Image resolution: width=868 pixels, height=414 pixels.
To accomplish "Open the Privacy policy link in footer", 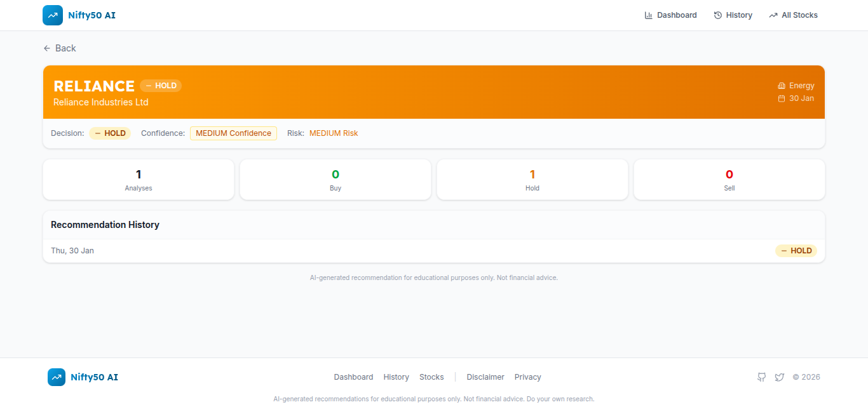I will pyautogui.click(x=527, y=377).
